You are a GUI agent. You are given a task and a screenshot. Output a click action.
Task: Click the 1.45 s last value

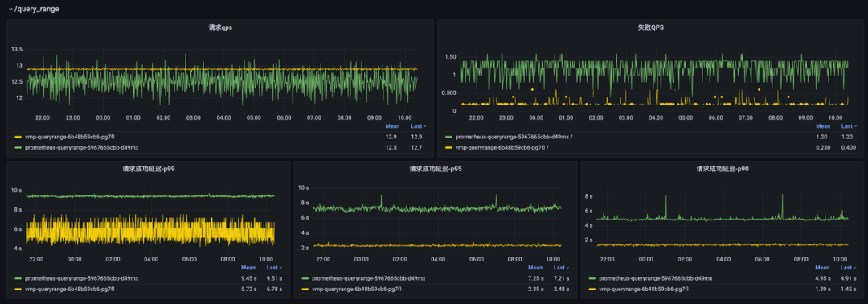(x=848, y=289)
